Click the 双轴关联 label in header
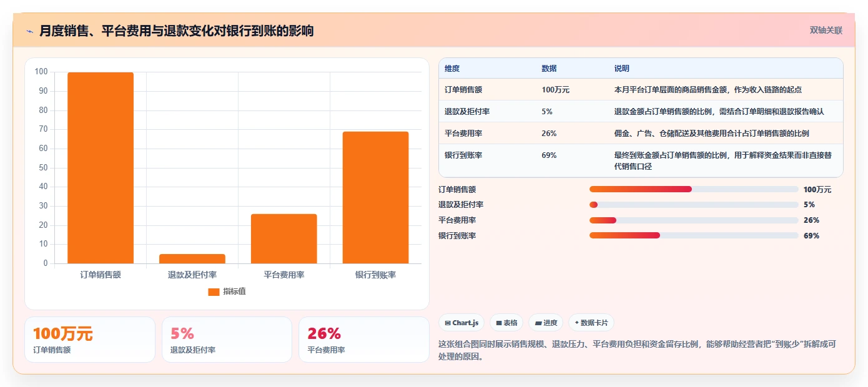This screenshot has width=868, height=387. point(826,30)
